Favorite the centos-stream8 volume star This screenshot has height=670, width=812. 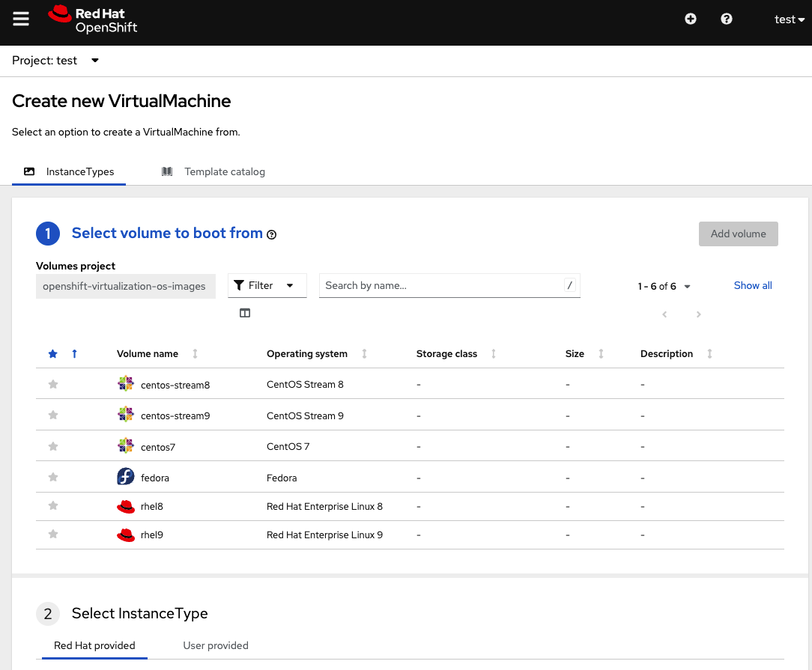53,385
